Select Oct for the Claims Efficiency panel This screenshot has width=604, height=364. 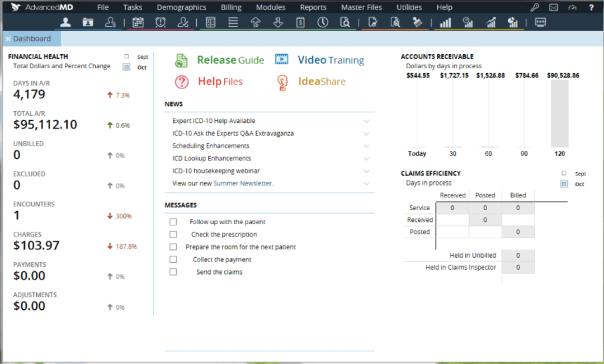(564, 183)
